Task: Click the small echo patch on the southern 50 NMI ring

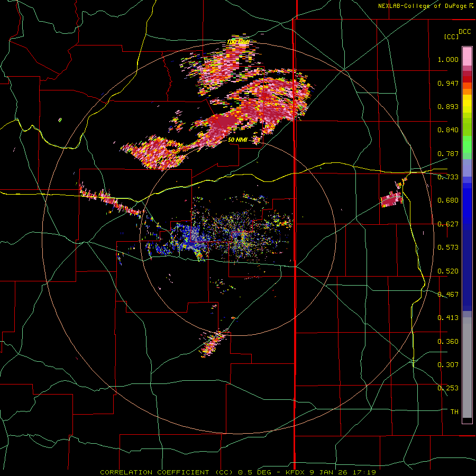Action: (214, 343)
